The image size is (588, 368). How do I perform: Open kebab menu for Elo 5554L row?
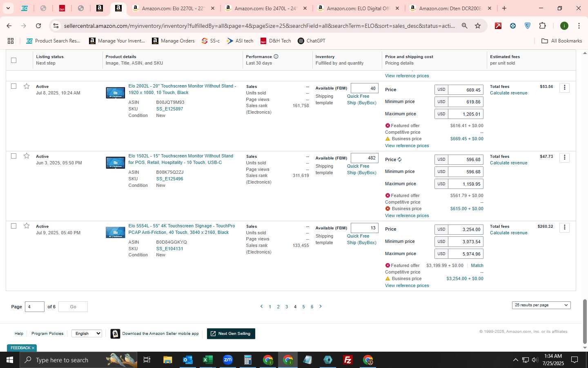pyautogui.click(x=564, y=227)
